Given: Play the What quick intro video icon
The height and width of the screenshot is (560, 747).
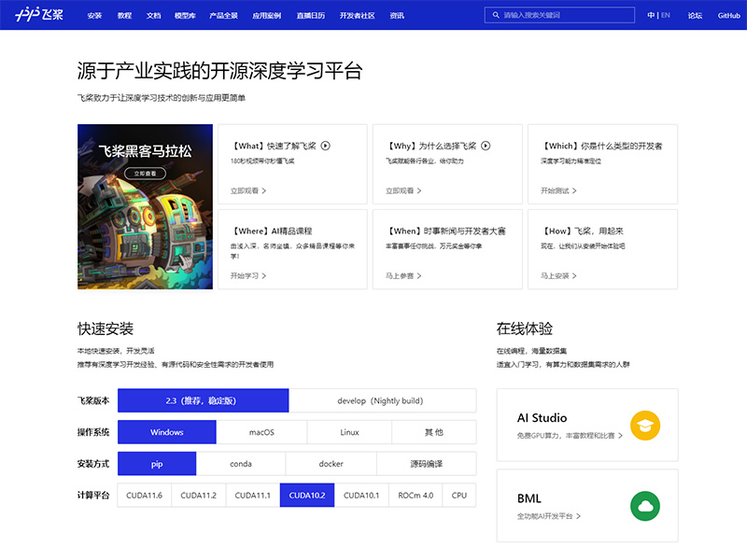Looking at the screenshot, I should coord(326,146).
